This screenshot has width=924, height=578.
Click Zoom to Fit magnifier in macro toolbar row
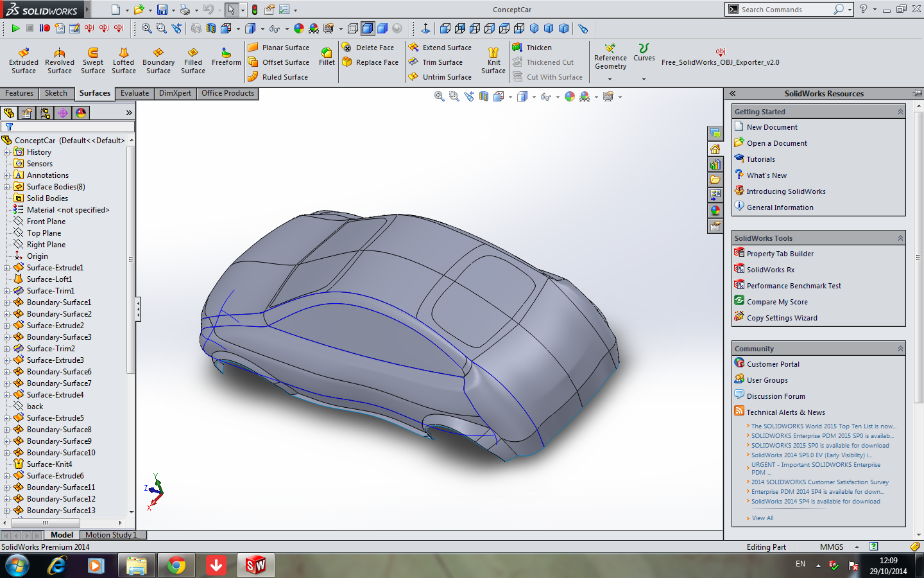pos(147,28)
